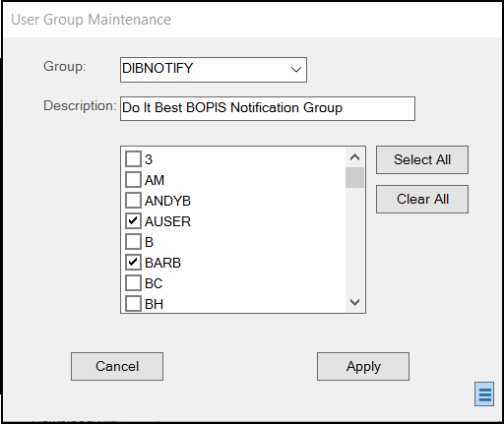Open the blue hamburger menu icon
Screen dimensions: 504x424
[484, 394]
